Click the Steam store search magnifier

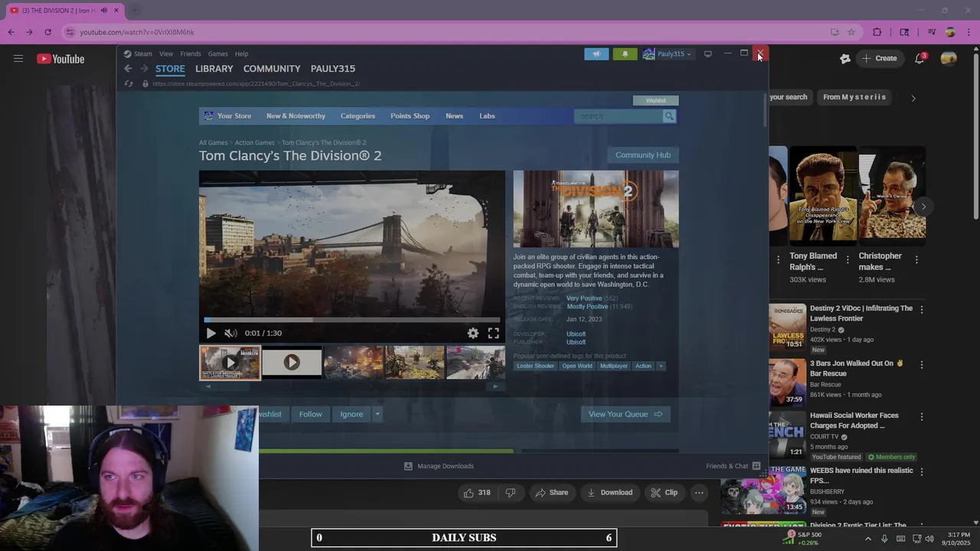click(x=669, y=116)
